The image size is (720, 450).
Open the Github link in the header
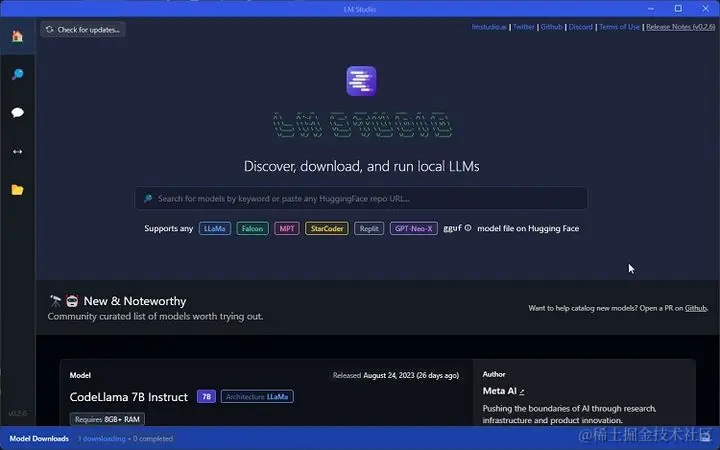[x=551, y=27]
